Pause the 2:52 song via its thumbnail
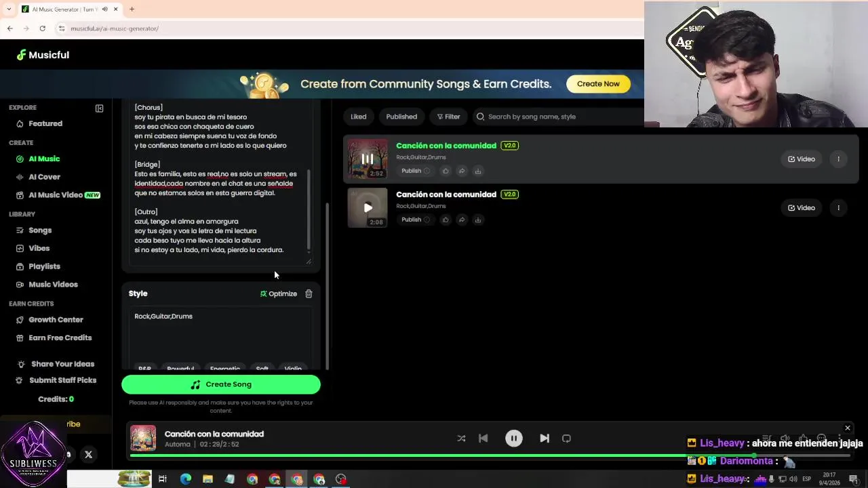The image size is (868, 488). pyautogui.click(x=368, y=159)
